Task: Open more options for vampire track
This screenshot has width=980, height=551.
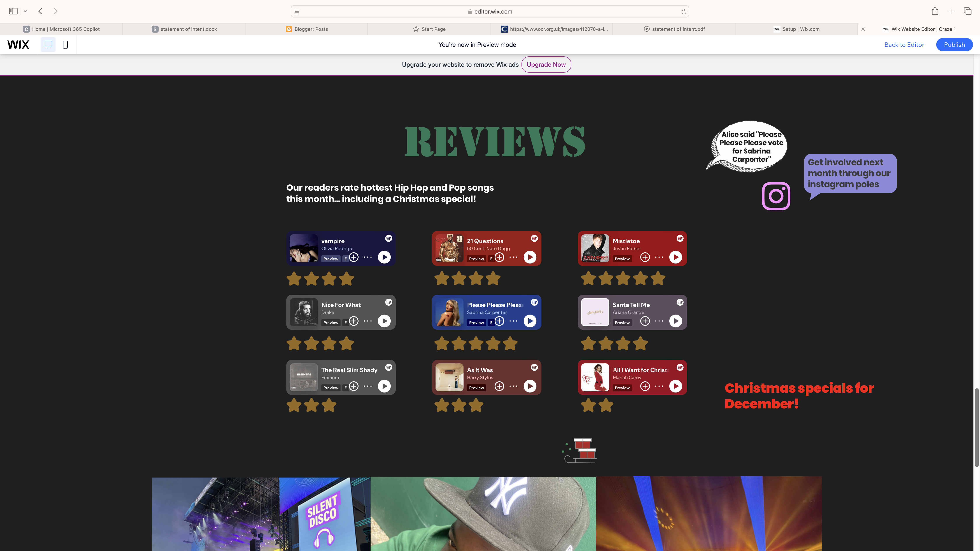Action: (x=368, y=257)
